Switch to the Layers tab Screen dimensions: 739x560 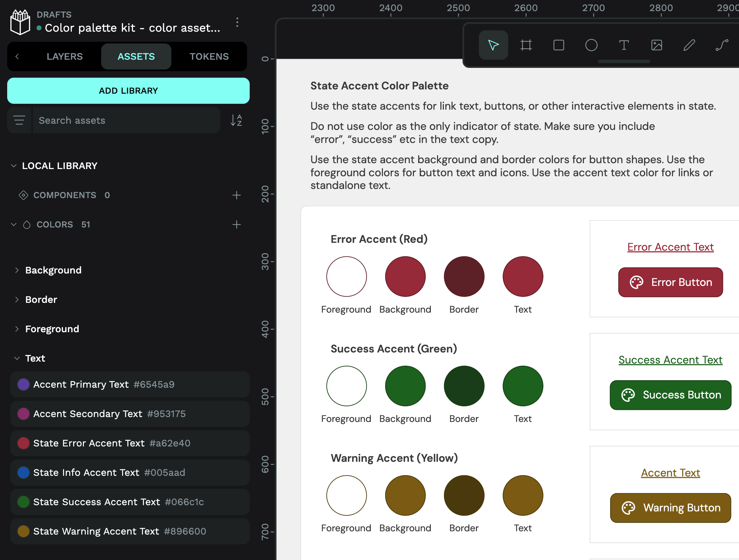click(65, 56)
